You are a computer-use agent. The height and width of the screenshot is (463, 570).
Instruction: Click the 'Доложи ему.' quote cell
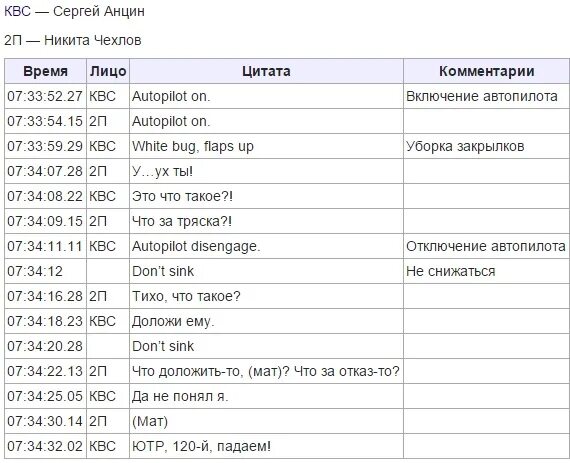266,321
